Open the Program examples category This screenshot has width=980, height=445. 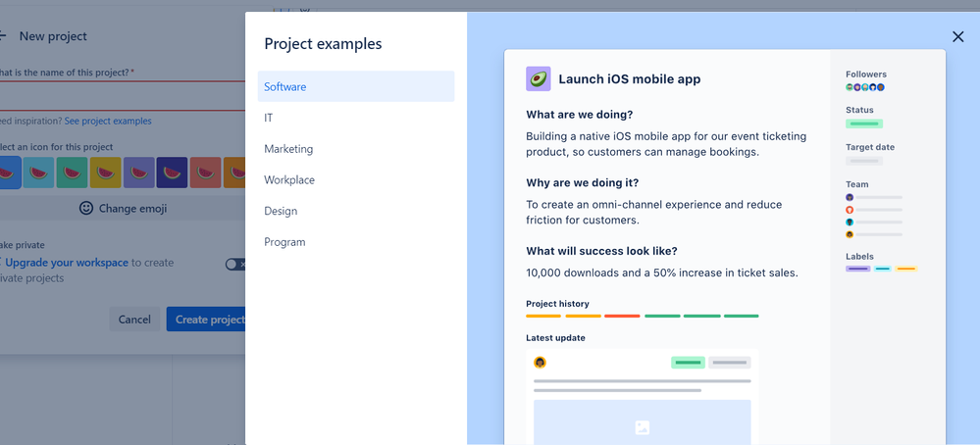356,242
